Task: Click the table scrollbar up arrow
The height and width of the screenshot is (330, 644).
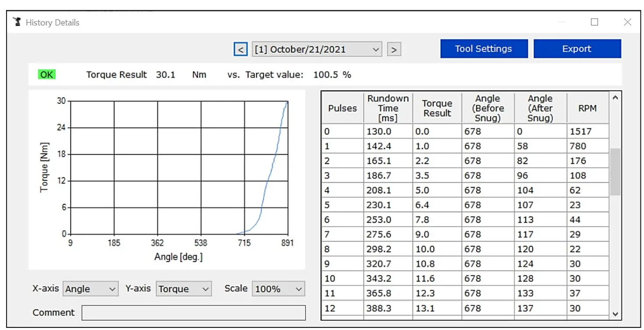Action: click(x=615, y=98)
